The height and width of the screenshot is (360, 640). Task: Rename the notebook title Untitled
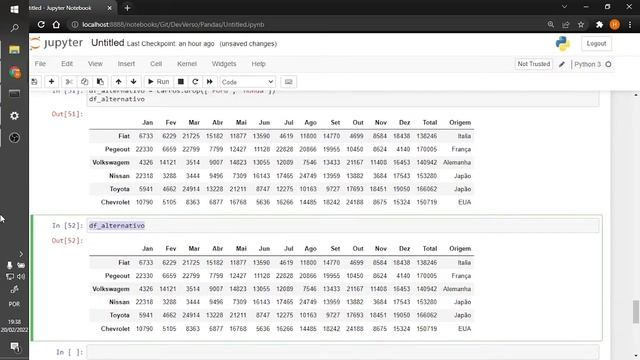point(107,43)
